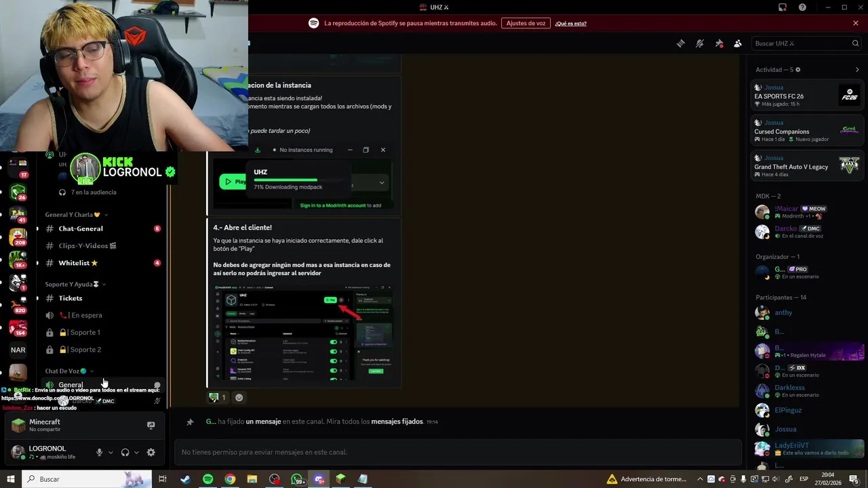Enlarge the Modrinth Play screenshot image
The height and width of the screenshot is (488, 868).
point(303,333)
